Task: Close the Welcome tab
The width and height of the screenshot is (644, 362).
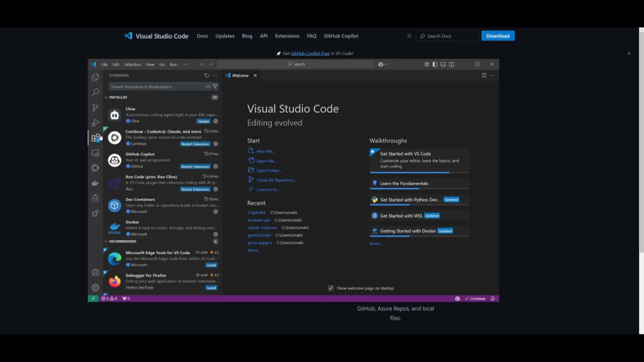Action: point(255,75)
